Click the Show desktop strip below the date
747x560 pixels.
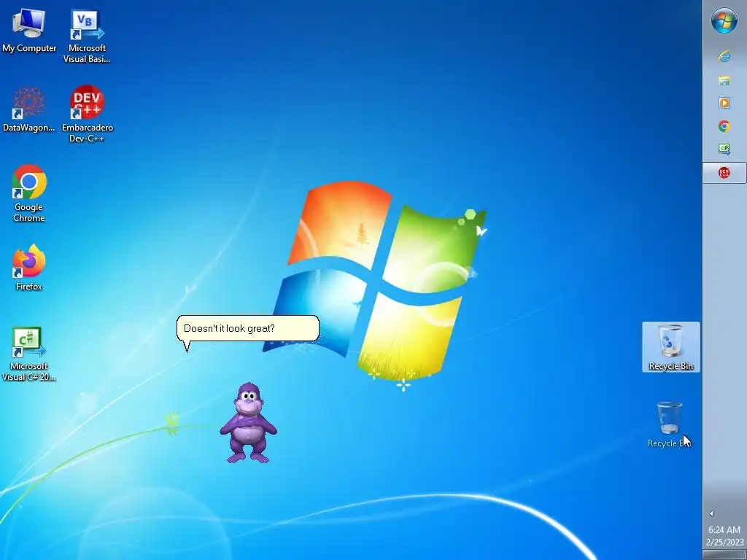click(x=724, y=555)
